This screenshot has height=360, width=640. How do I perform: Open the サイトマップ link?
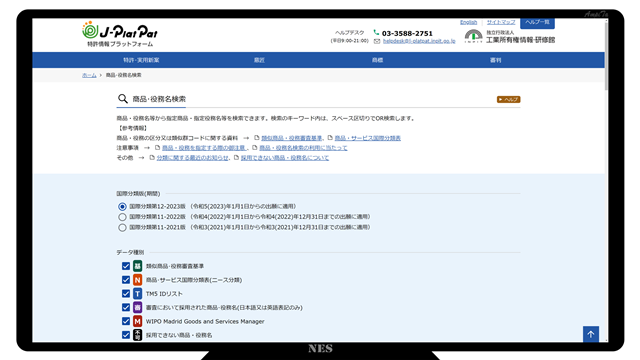501,22
